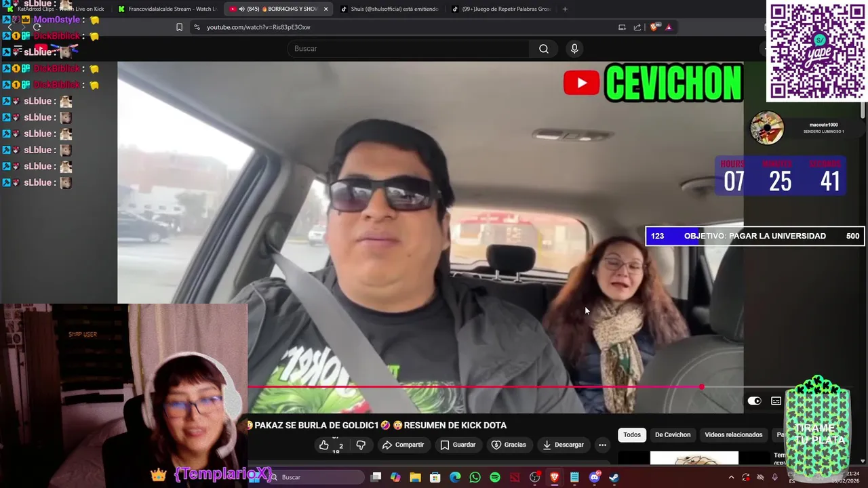This screenshot has width=868, height=488.
Task: Show hidden system tray icons chevron
Action: 731,477
